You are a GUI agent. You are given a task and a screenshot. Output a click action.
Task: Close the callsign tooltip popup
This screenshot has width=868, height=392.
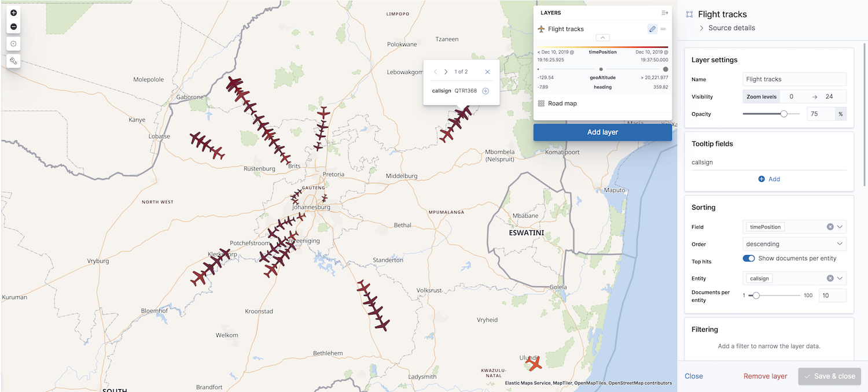click(487, 72)
